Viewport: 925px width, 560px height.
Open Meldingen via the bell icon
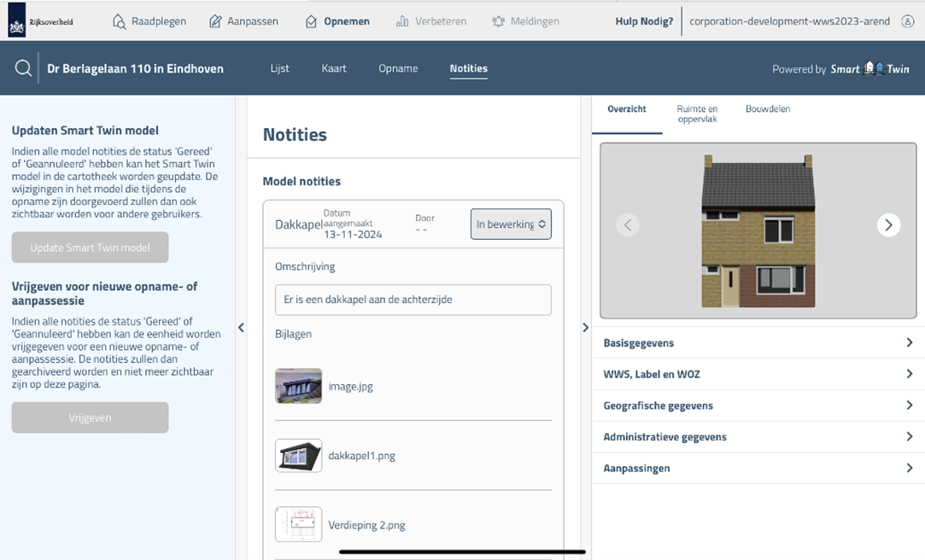(x=498, y=21)
